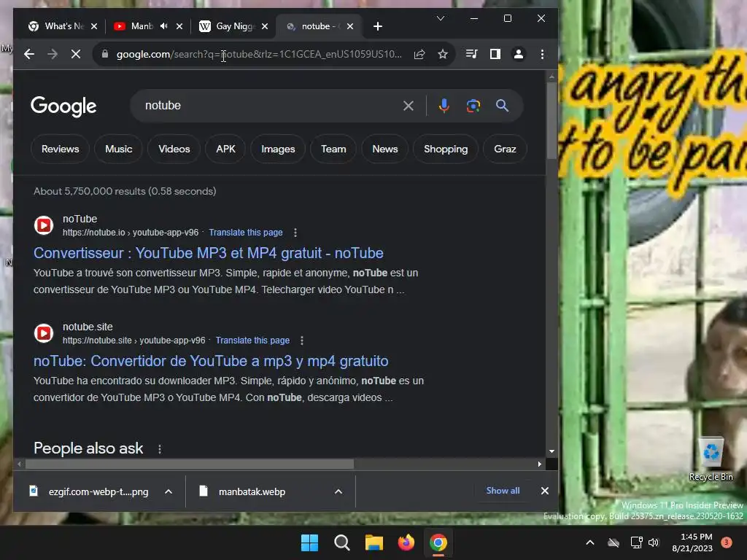Click the scroll down arrow
The image size is (747, 560).
coord(551,451)
